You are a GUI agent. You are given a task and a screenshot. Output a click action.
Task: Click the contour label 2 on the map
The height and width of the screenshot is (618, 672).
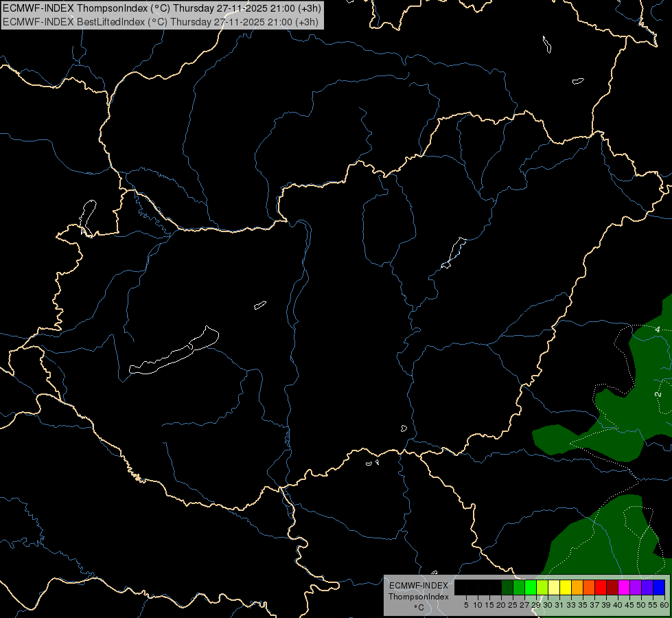point(658,393)
